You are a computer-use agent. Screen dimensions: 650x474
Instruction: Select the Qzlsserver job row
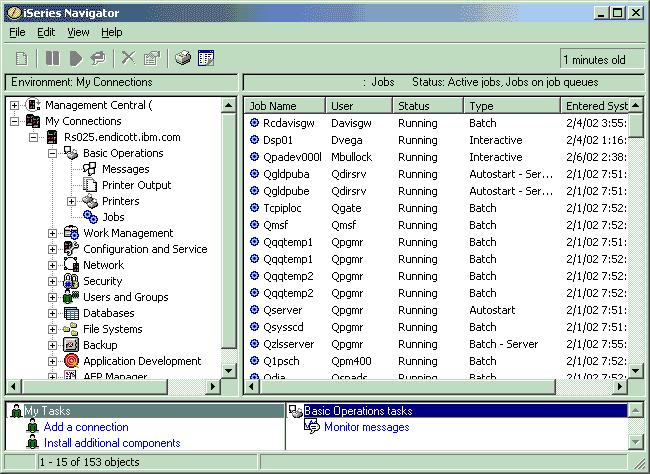click(437, 344)
